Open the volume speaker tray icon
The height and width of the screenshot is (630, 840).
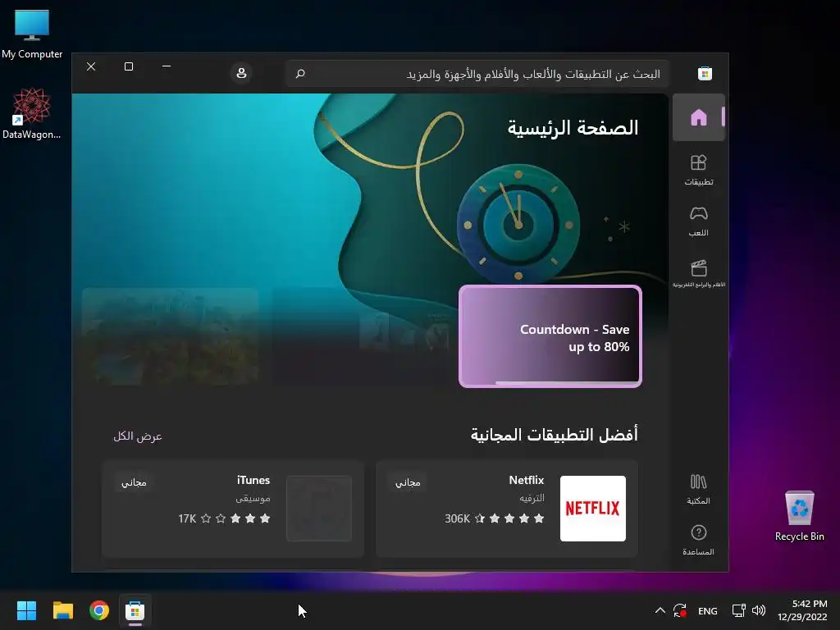point(759,610)
